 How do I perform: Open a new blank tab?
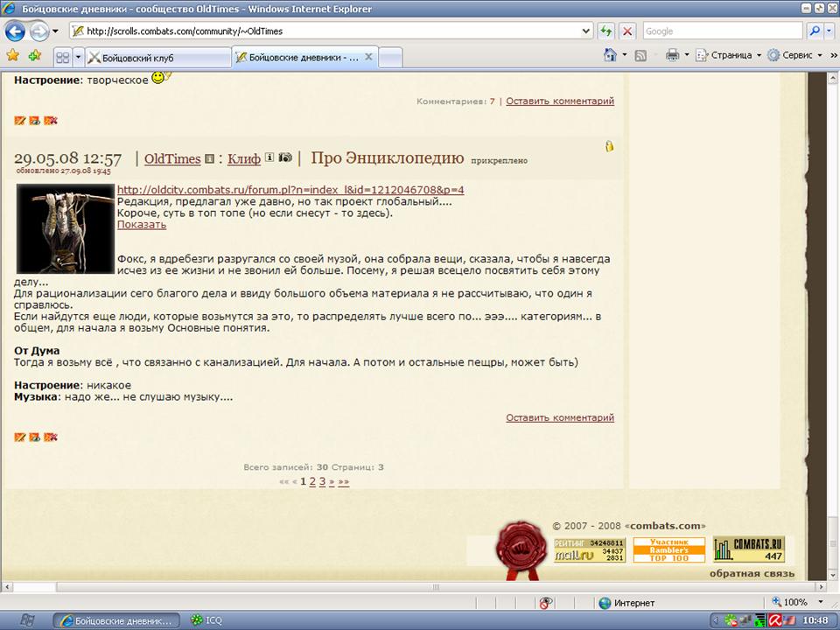click(x=390, y=58)
